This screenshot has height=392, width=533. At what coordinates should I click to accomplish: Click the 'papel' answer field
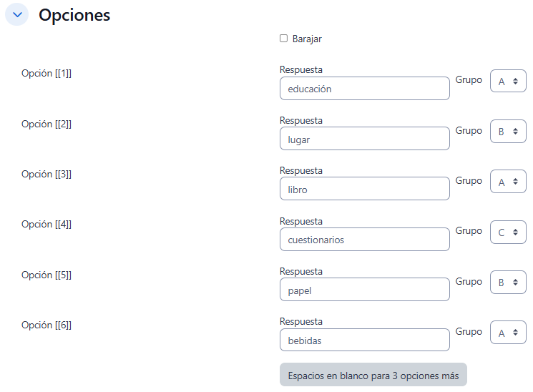[364, 290]
